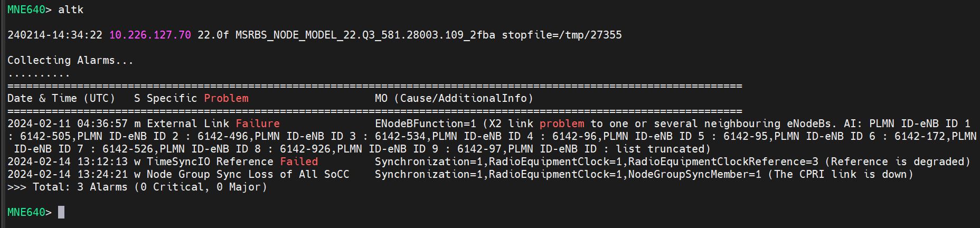The height and width of the screenshot is (228, 980).
Task: Click the MSRBS_NODE_MODEL version string
Action: tap(365, 35)
